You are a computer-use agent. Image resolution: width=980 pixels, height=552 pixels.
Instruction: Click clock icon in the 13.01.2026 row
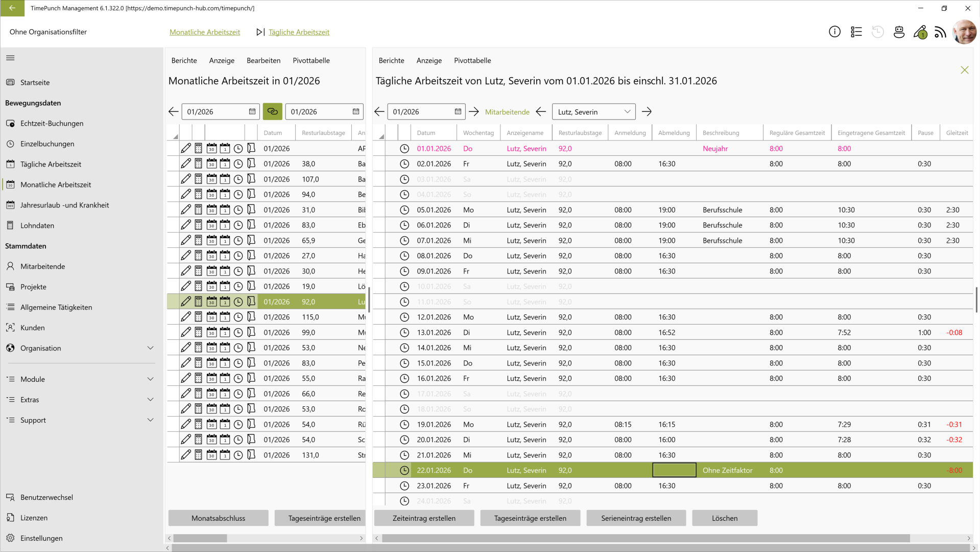404,332
